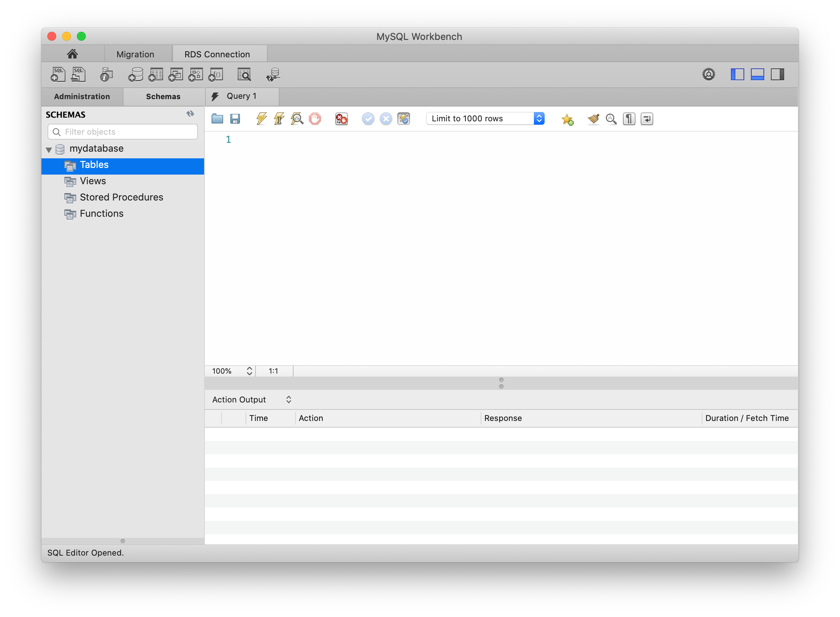Click the beautify query broom icon
This screenshot has height=617, width=840.
(593, 119)
